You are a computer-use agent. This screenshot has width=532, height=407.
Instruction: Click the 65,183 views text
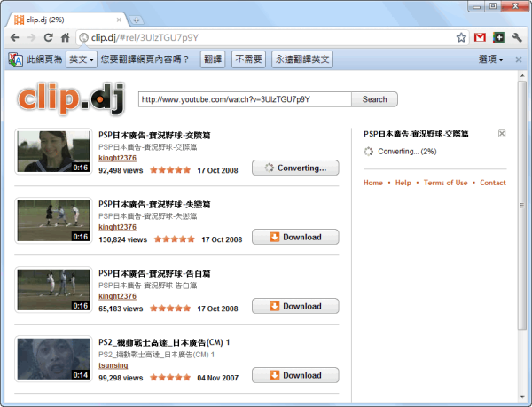click(121, 309)
